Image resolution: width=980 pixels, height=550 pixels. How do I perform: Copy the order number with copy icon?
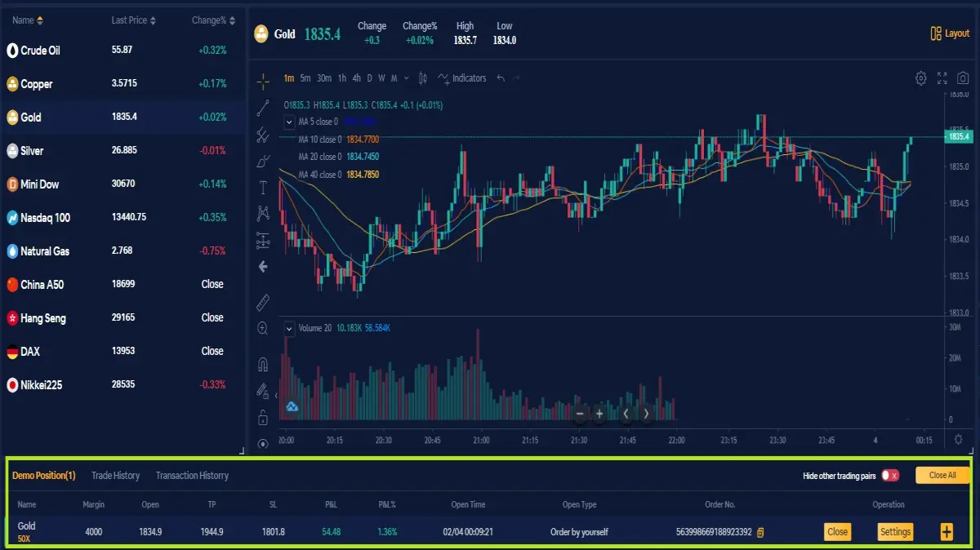(760, 532)
